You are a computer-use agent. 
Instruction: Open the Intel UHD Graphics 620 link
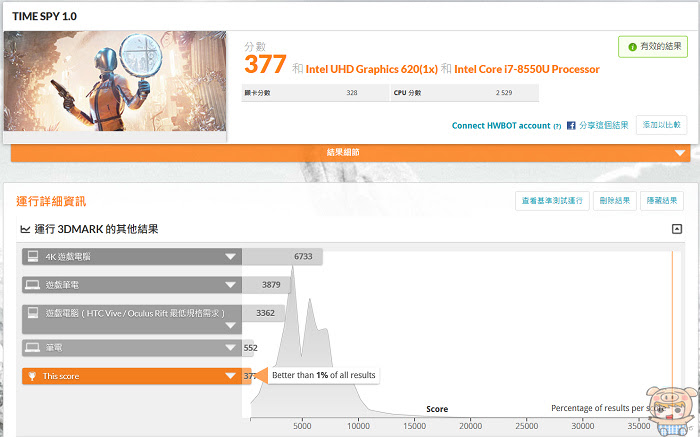pyautogui.click(x=371, y=69)
